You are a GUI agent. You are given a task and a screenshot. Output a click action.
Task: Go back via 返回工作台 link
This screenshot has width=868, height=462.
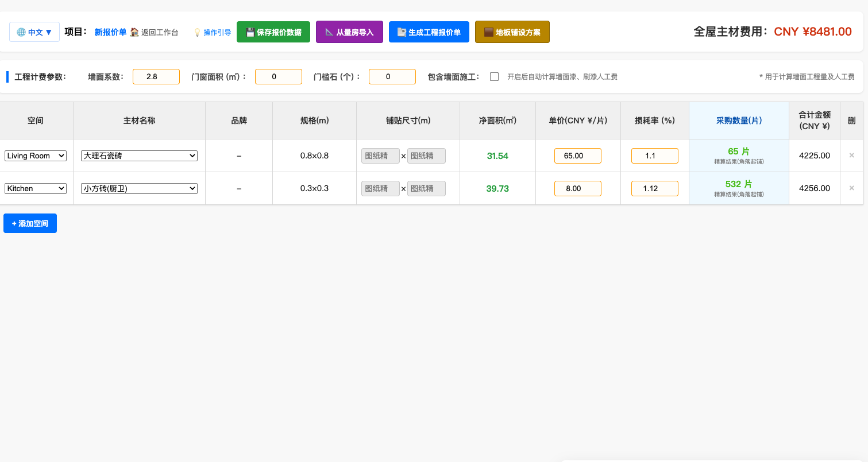coord(154,32)
